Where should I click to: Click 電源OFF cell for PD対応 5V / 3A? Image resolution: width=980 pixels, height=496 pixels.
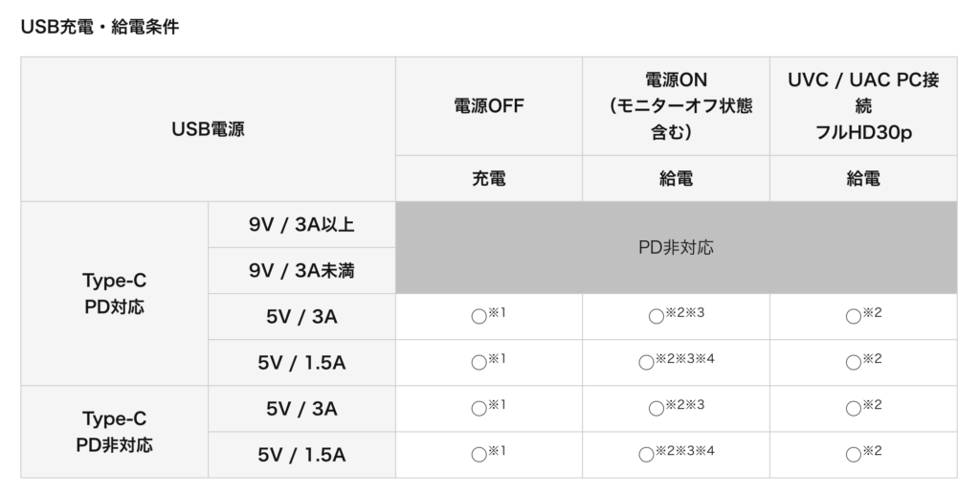click(488, 317)
